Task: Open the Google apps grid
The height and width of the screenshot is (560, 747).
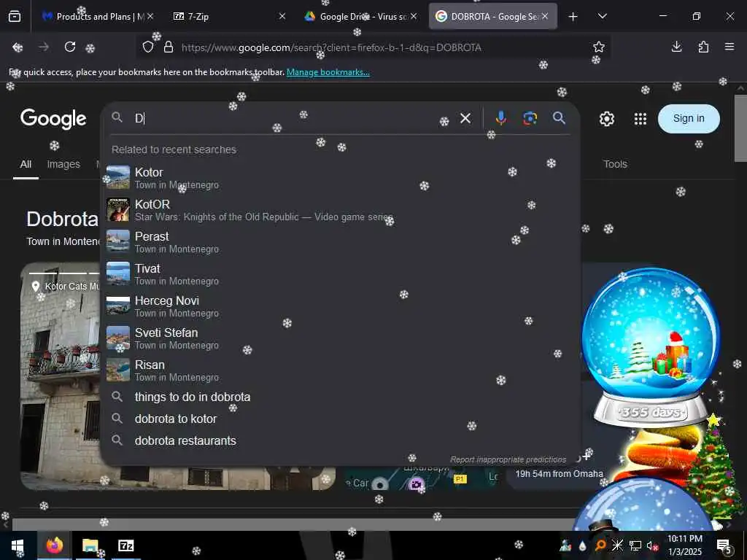Action: coord(640,119)
